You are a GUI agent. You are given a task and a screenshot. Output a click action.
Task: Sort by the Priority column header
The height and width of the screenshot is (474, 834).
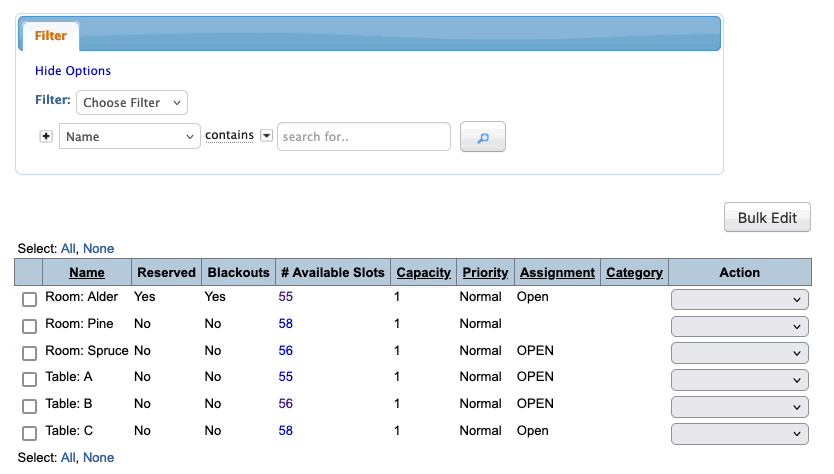click(485, 272)
